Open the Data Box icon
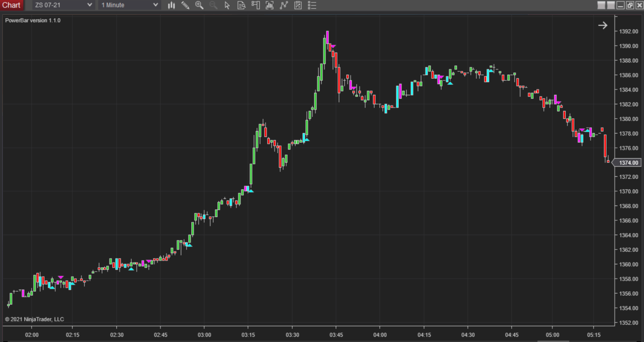 [242, 5]
